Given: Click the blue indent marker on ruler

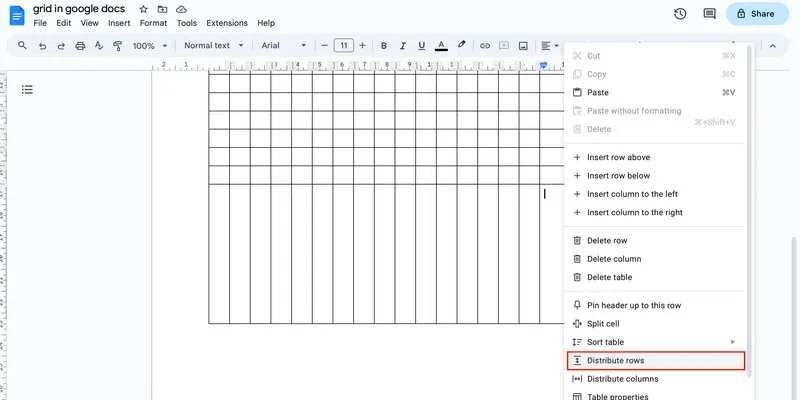Looking at the screenshot, I should point(543,65).
